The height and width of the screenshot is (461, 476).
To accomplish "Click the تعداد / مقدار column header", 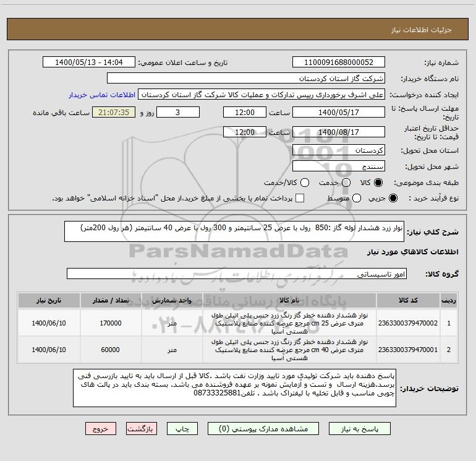I will (111, 301).
